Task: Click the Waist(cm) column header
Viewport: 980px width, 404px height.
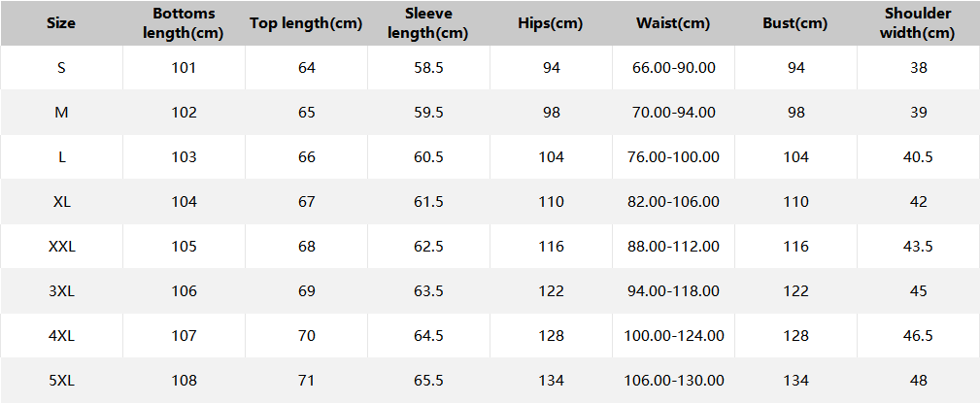Action: (673, 23)
